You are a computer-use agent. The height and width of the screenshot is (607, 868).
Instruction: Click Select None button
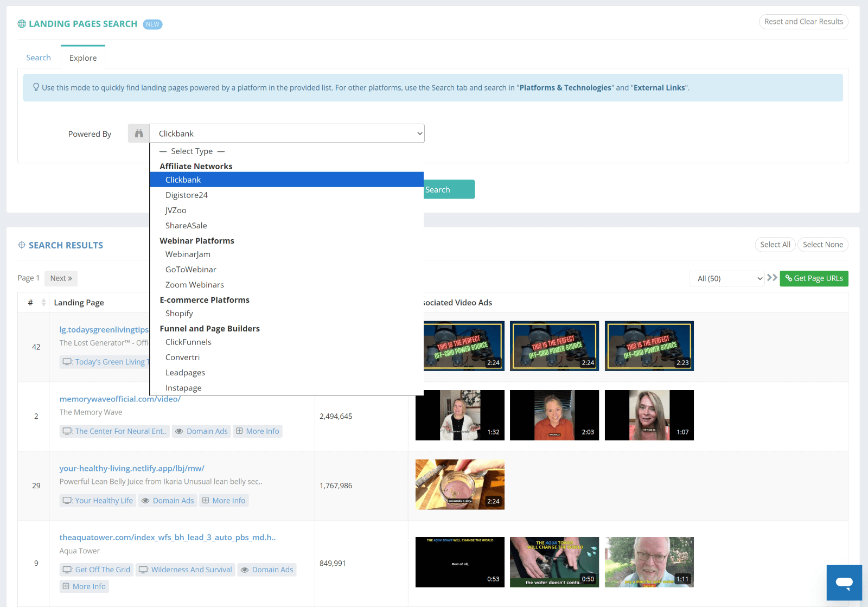(823, 245)
